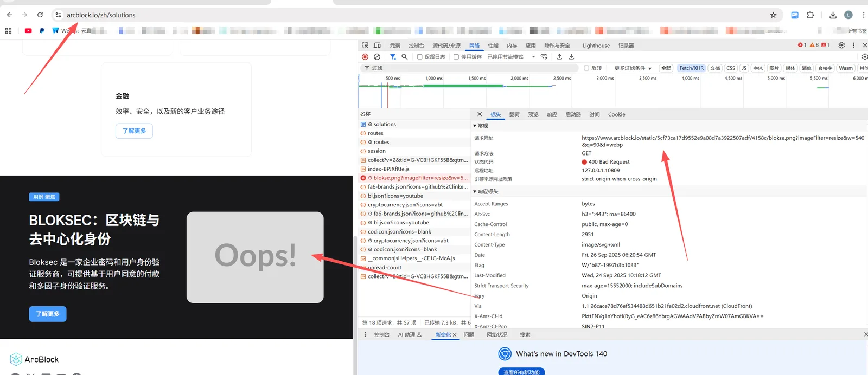Switch to the 控制台 panel in top bar

point(416,46)
